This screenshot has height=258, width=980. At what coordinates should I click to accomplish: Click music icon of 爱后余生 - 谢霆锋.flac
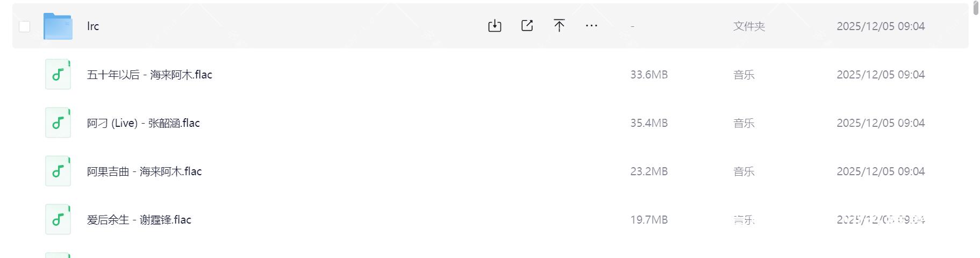point(58,219)
